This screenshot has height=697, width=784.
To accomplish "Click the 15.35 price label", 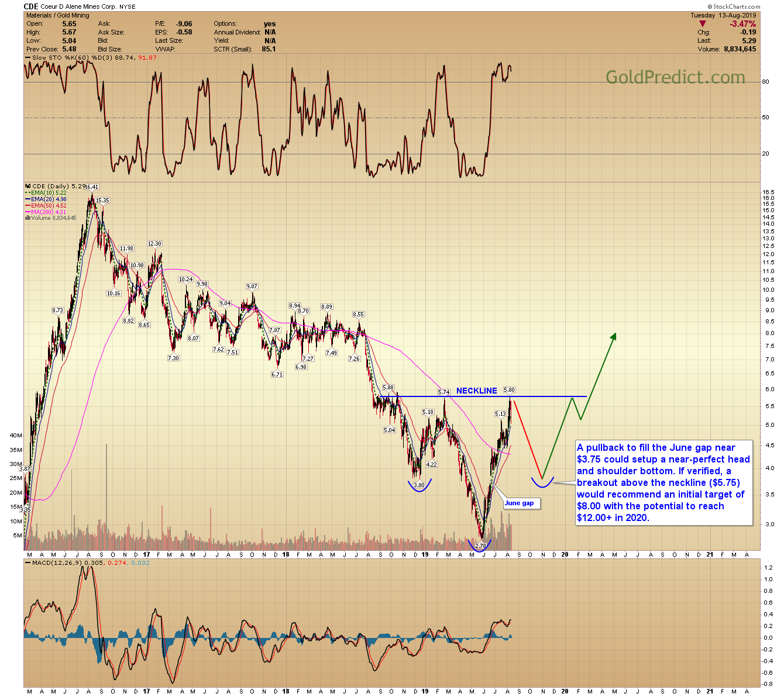I will [102, 200].
